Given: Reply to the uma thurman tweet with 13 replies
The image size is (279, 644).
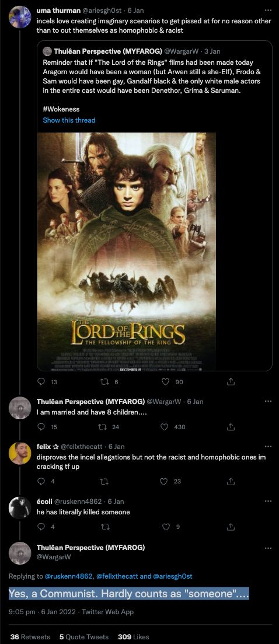Looking at the screenshot, I should tap(41, 382).
